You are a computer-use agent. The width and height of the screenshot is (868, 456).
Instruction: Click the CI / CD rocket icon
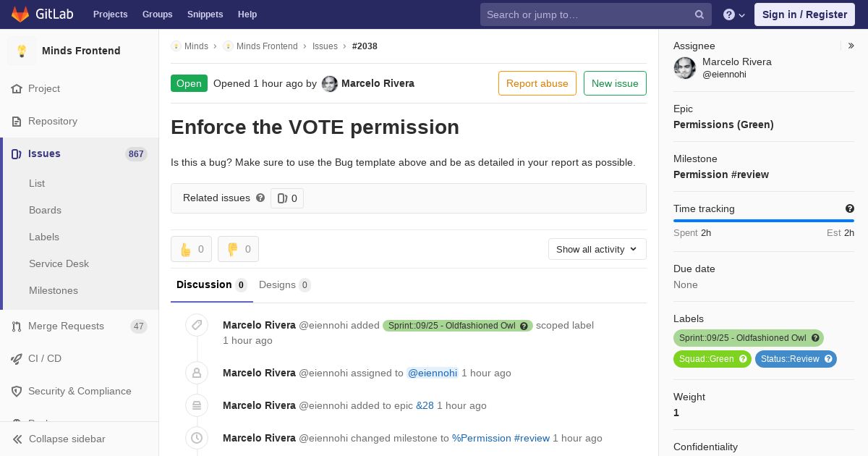[17, 358]
